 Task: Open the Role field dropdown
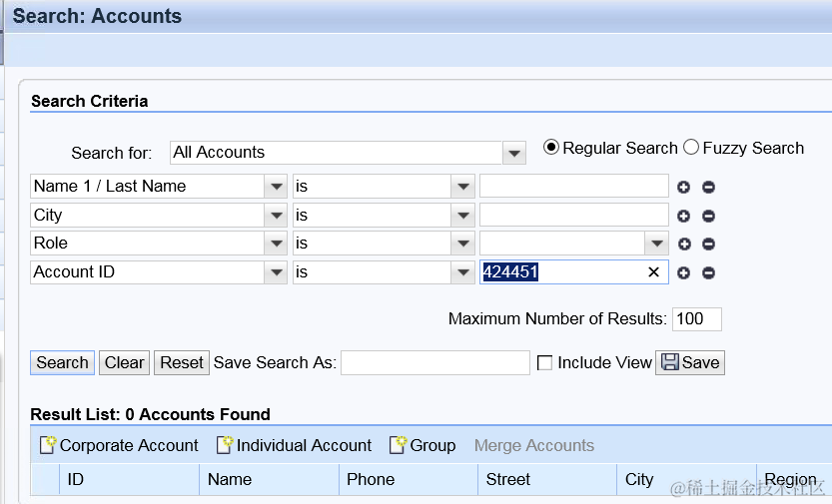[x=276, y=244]
